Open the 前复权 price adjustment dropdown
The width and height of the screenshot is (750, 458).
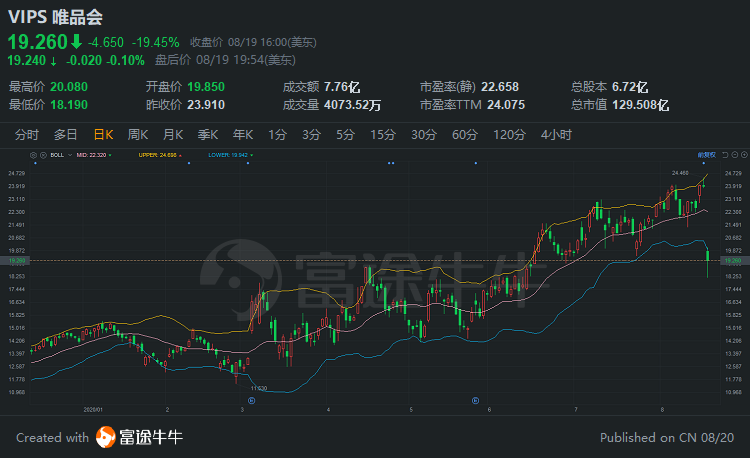click(706, 155)
